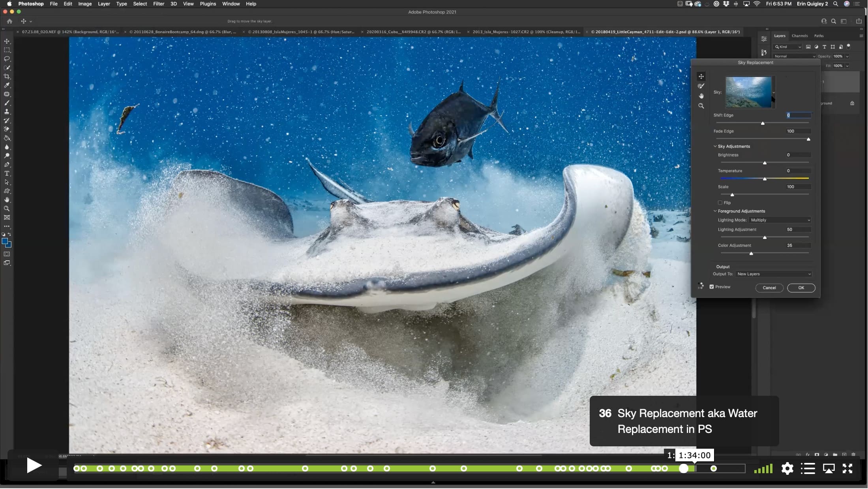The image size is (868, 489).
Task: Open the video player settings gear
Action: pyautogui.click(x=787, y=468)
